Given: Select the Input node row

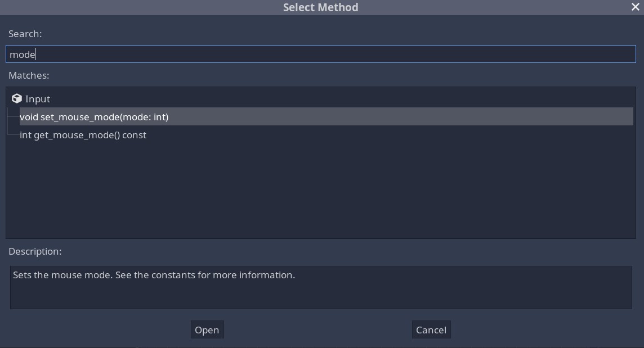Looking at the screenshot, I should click(x=38, y=98).
